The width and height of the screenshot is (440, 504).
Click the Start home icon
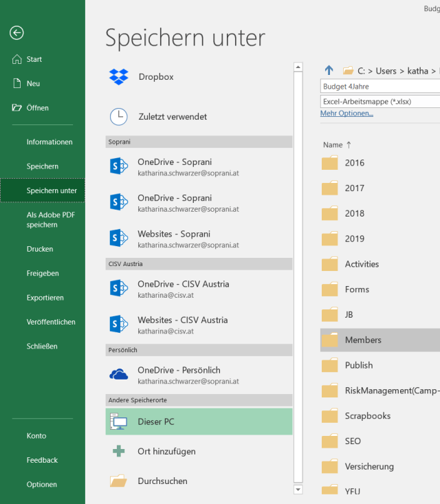pyautogui.click(x=16, y=59)
